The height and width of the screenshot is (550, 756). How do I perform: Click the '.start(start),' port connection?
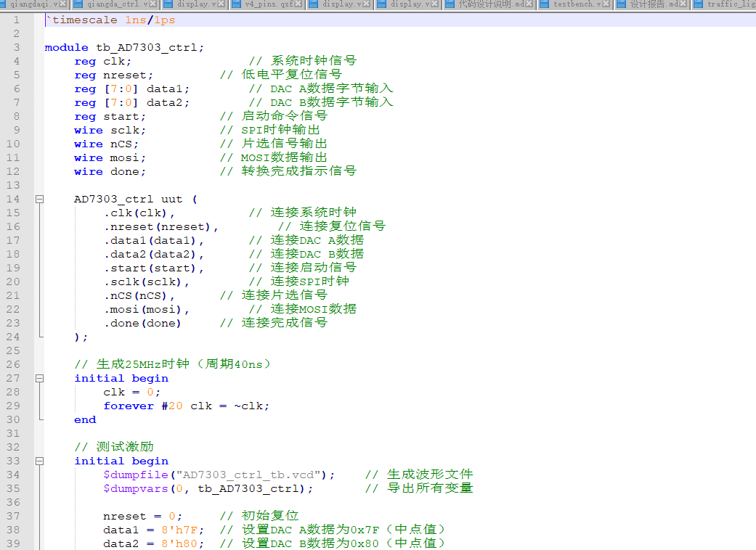[154, 268]
